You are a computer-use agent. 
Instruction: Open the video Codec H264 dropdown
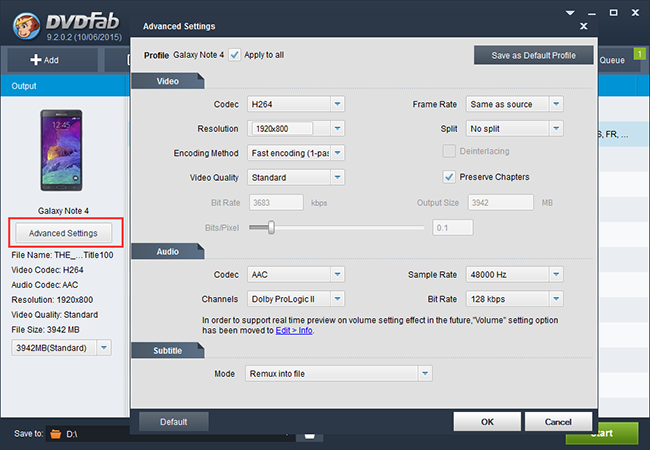[337, 104]
